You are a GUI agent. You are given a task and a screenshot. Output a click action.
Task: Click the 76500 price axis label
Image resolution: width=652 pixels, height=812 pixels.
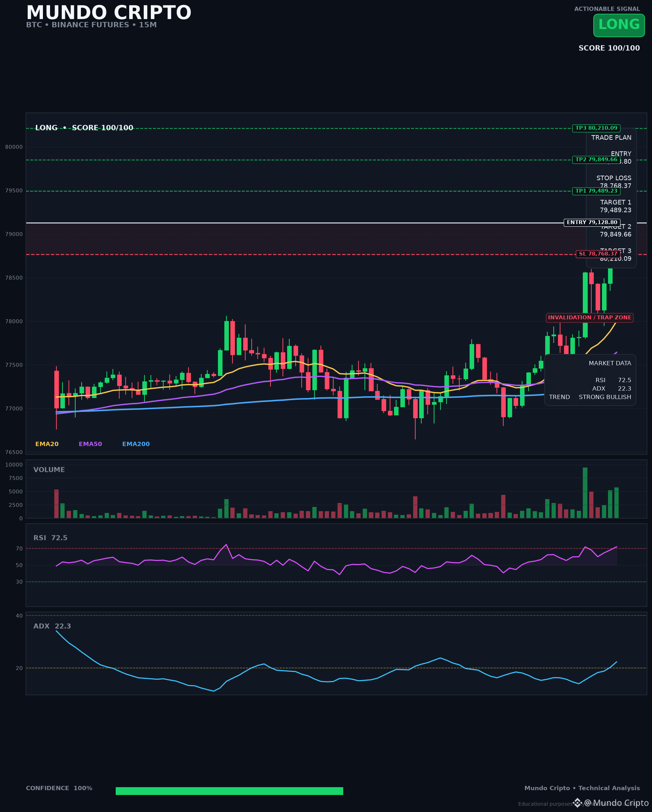click(14, 452)
